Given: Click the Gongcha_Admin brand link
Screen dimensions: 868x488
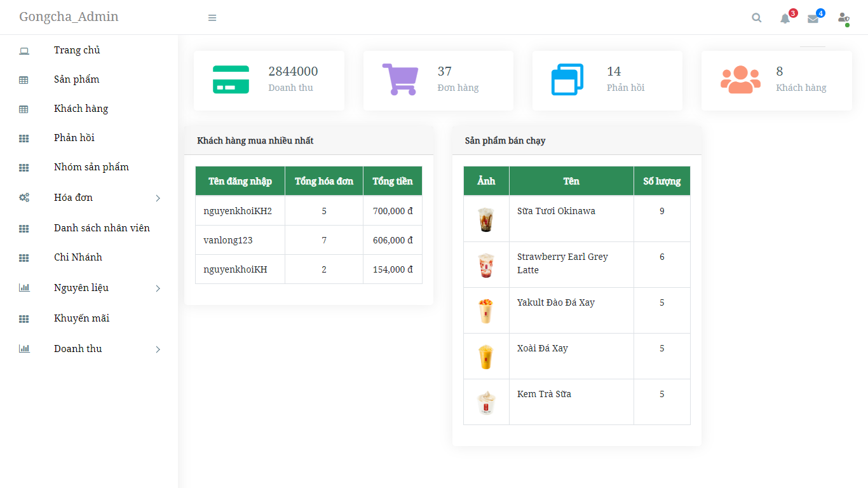Looking at the screenshot, I should click(69, 17).
